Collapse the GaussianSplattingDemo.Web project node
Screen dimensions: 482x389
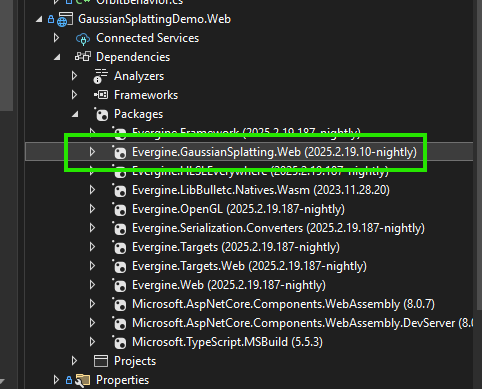pos(39,19)
